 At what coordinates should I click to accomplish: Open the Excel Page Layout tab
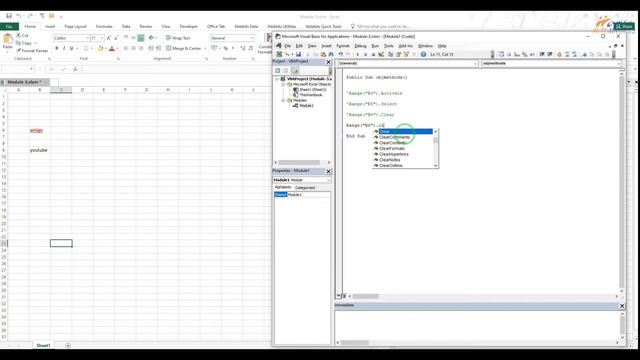76,27
